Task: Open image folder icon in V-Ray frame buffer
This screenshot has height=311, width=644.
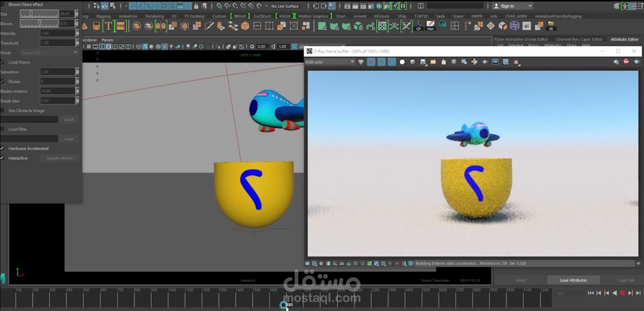Action: point(433,62)
